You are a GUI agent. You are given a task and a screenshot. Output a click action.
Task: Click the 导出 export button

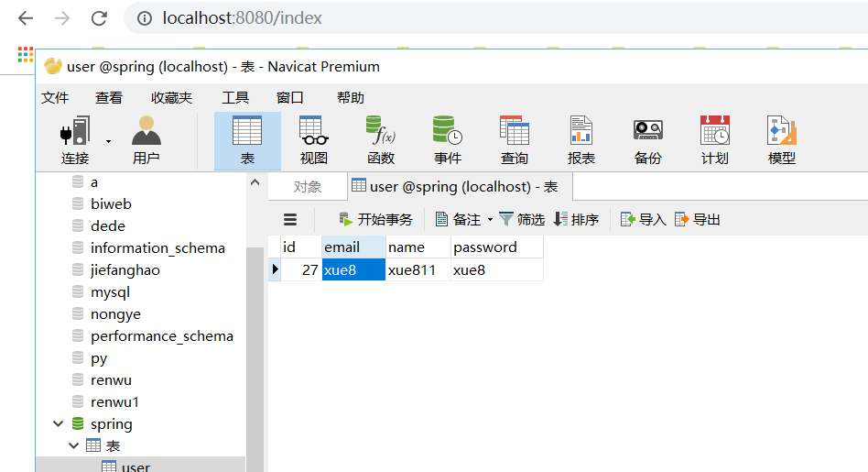[698, 220]
